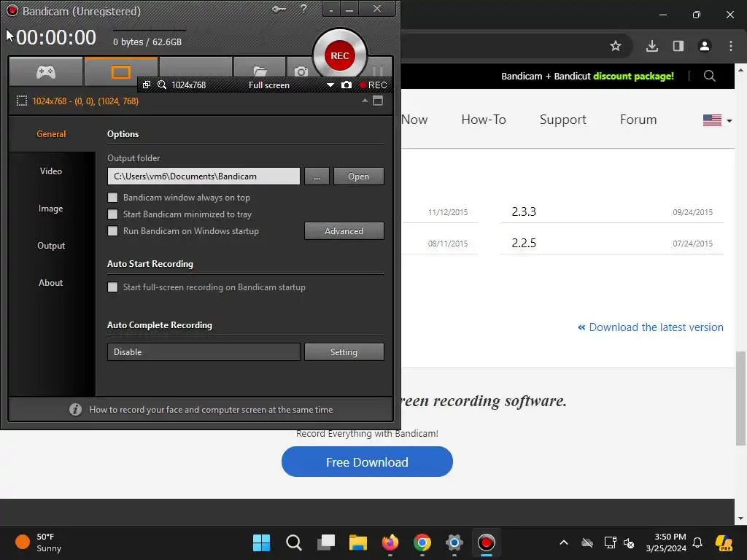747x560 pixels.
Task: Open Bandicam help question mark
Action: point(303,9)
